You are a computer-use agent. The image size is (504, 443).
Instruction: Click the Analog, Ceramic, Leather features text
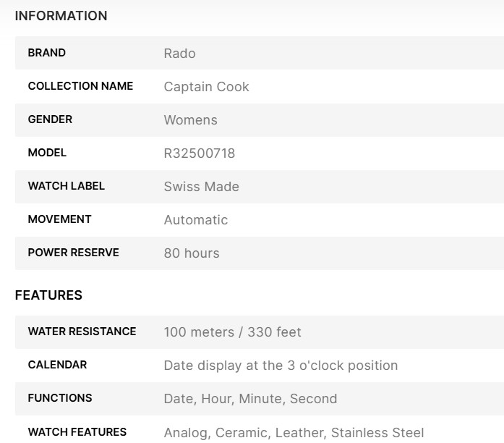point(294,433)
